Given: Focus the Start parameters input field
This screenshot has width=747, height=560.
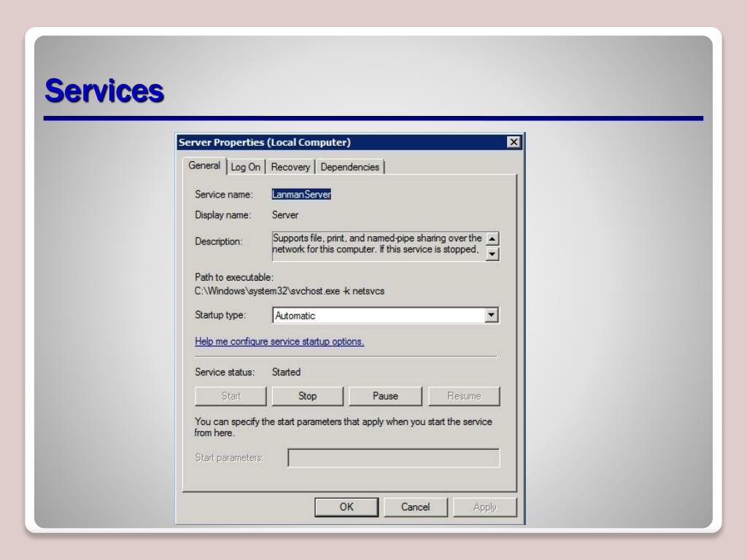Looking at the screenshot, I should pos(393,458).
